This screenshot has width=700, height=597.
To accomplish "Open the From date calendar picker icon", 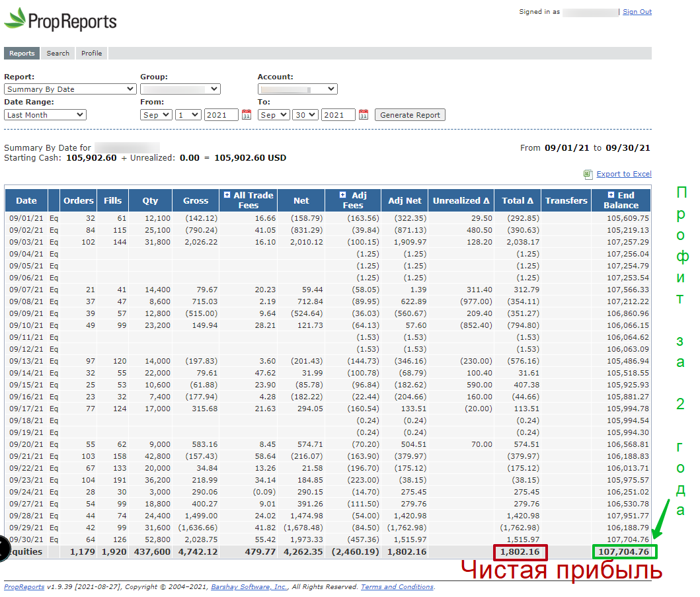I will [246, 115].
